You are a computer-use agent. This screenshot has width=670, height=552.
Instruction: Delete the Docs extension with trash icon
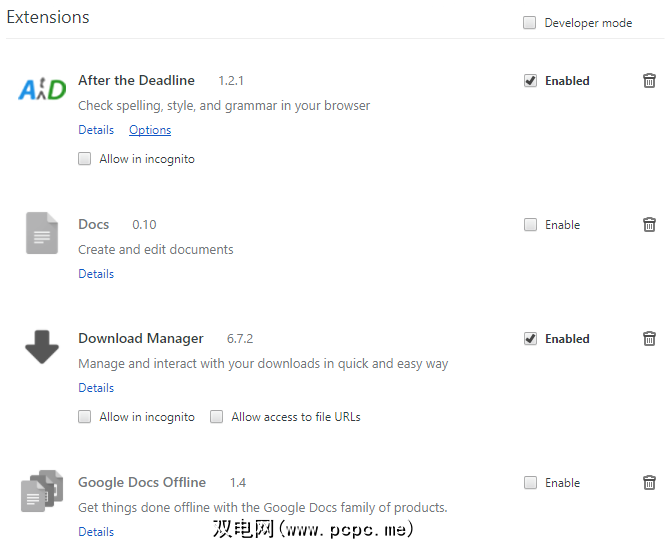[649, 224]
